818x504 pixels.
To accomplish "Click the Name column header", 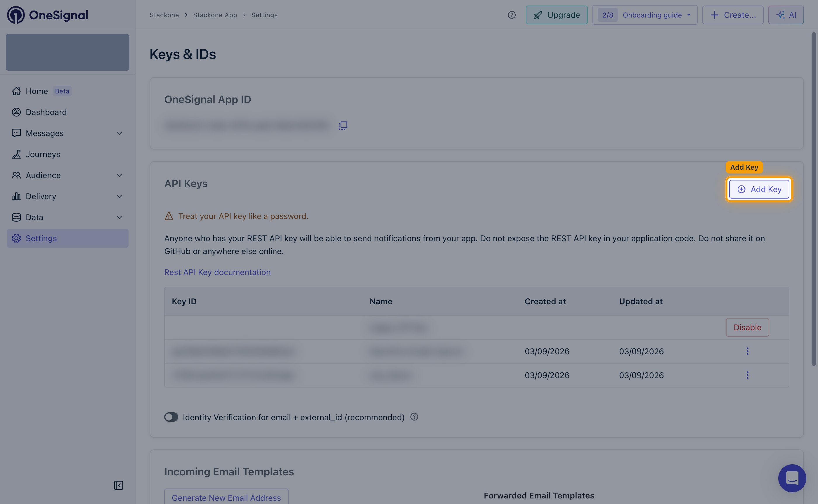I will pyautogui.click(x=381, y=301).
